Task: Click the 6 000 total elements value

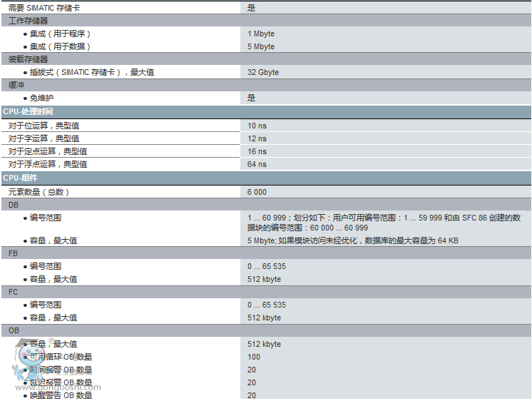Action: (257, 192)
